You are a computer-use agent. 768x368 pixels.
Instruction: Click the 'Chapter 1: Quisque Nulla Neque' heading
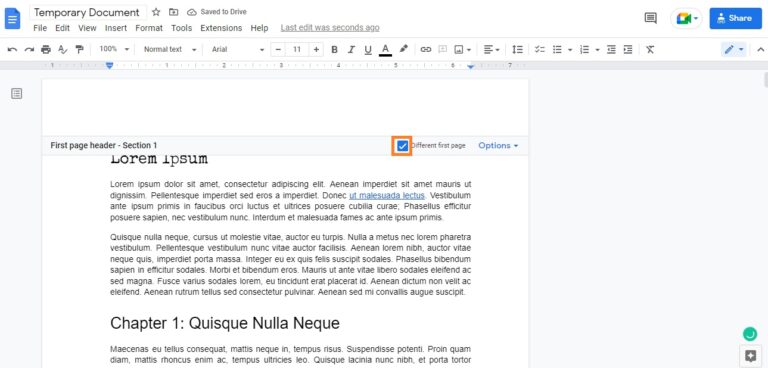coord(225,323)
